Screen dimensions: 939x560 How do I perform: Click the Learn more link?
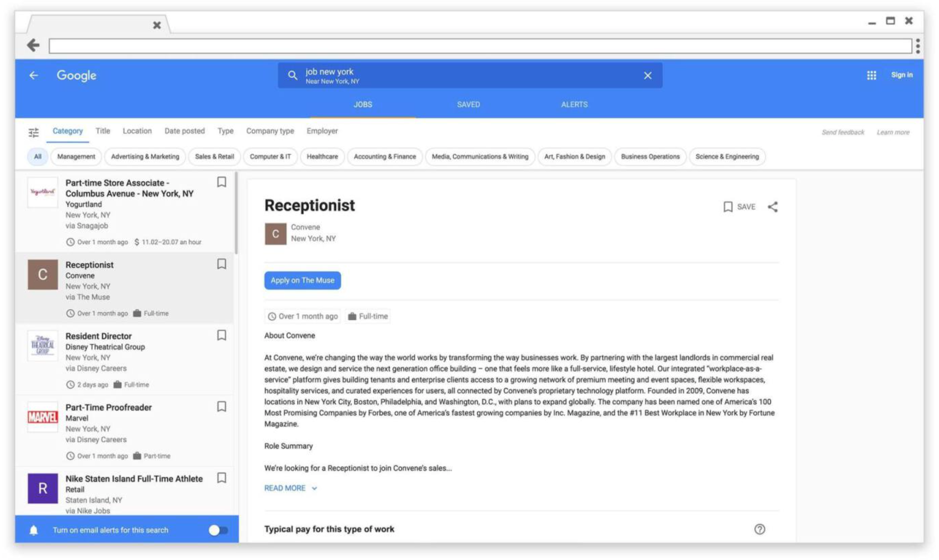click(x=893, y=132)
